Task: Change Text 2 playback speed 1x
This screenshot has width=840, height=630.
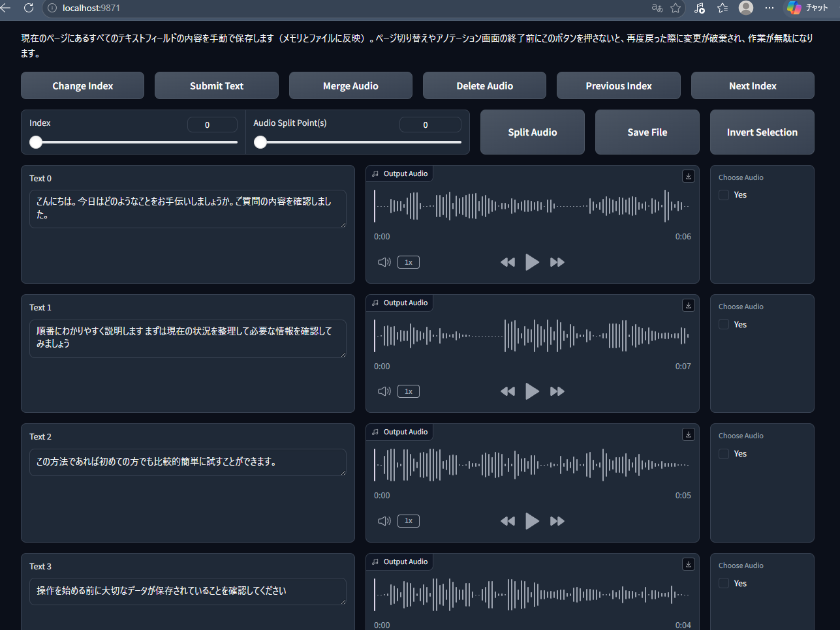Action: coord(409,521)
